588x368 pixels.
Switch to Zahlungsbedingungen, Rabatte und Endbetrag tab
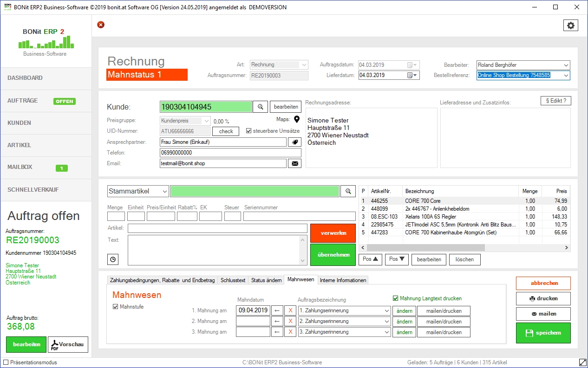point(163,280)
